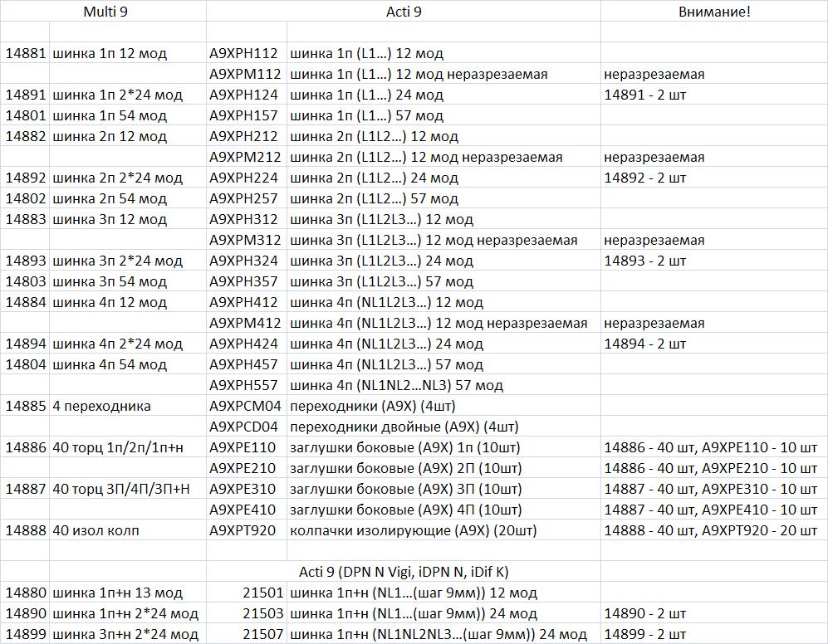Select cell 21503
The width and height of the screenshot is (828, 644).
(247, 612)
